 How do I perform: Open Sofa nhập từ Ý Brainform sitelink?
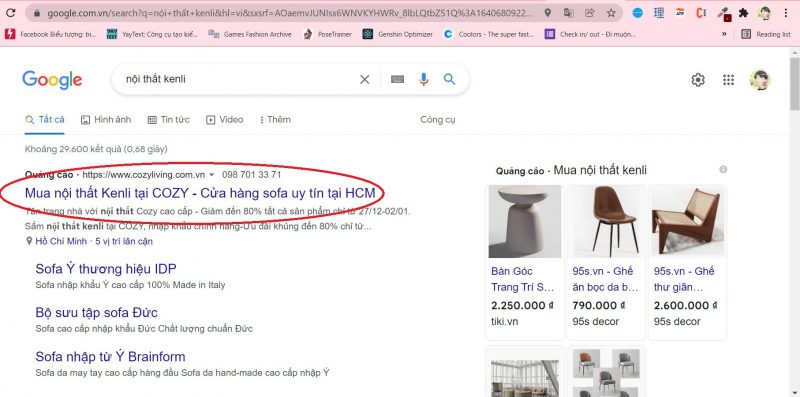click(110, 356)
